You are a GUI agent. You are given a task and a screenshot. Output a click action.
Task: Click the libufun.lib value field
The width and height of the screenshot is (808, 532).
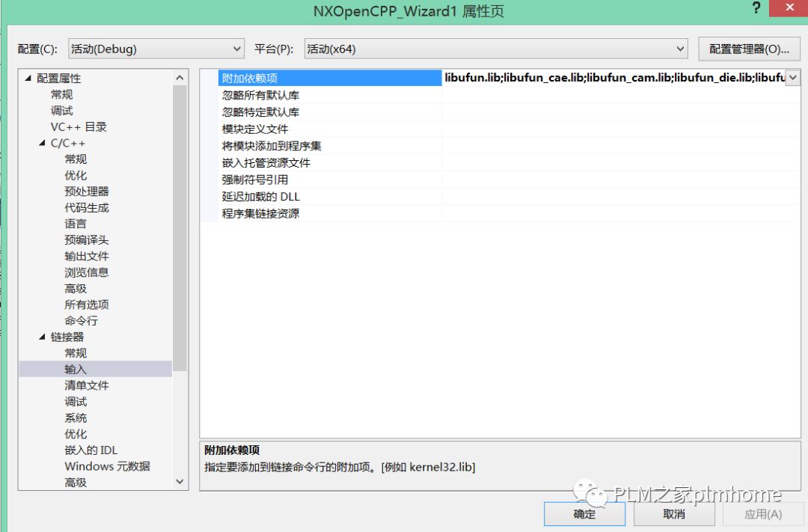(613, 78)
